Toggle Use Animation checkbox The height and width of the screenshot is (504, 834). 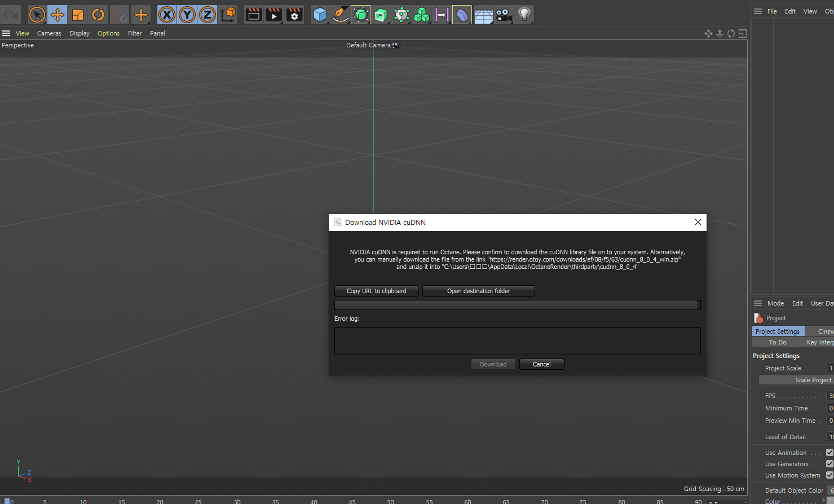point(829,453)
